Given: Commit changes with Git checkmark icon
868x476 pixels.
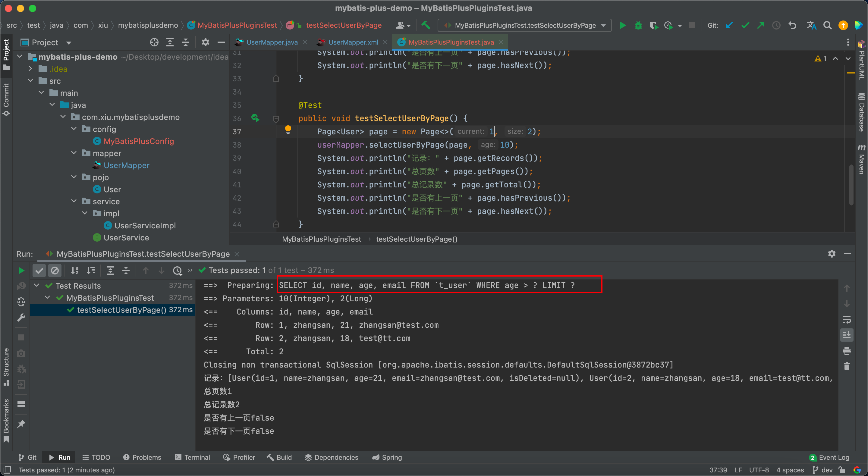Looking at the screenshot, I should [x=745, y=25].
